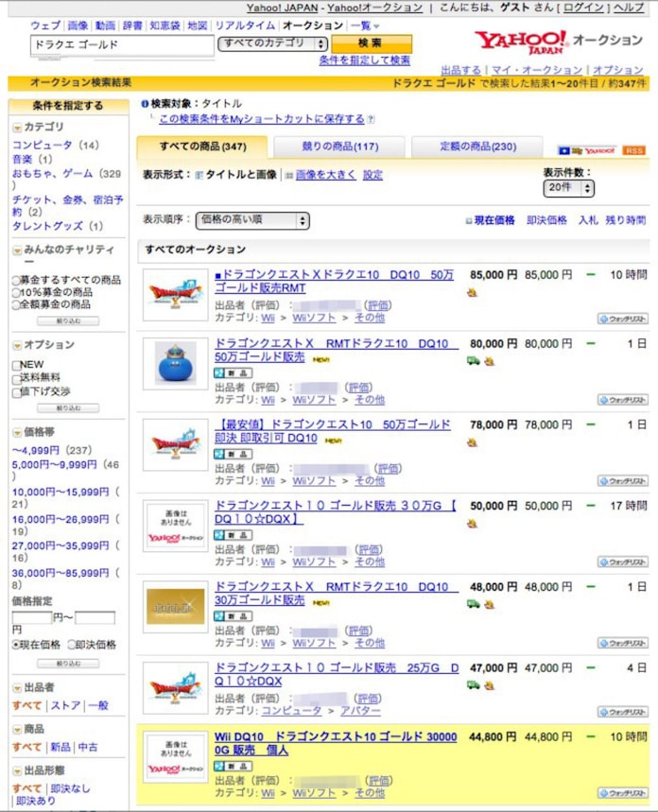The image size is (658, 812).
Task: Check the 送料無料 free shipping option
Action: (16, 378)
